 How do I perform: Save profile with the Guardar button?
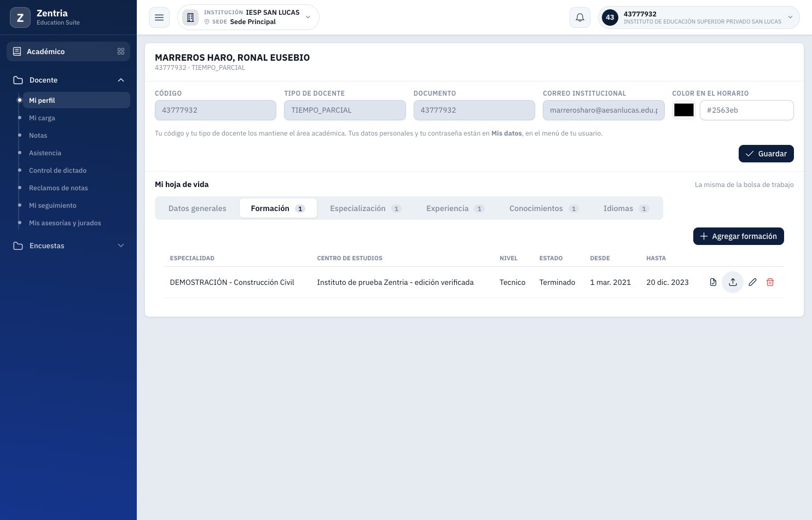[766, 154]
